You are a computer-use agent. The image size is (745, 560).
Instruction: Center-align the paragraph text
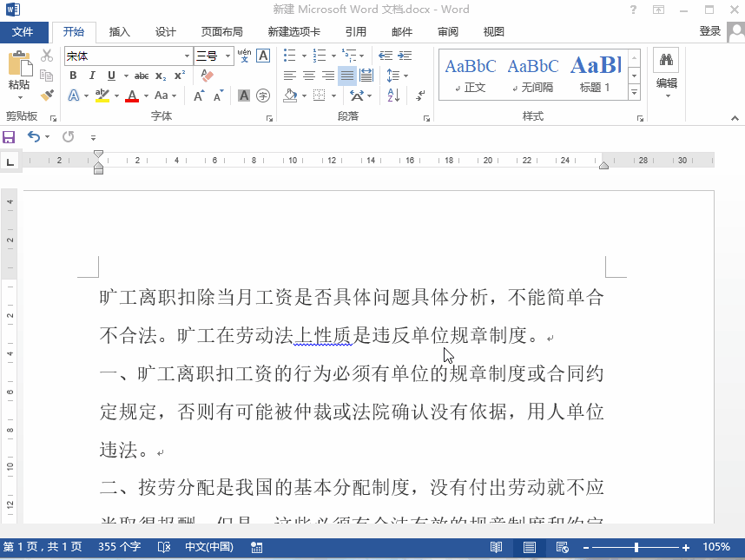tap(308, 76)
